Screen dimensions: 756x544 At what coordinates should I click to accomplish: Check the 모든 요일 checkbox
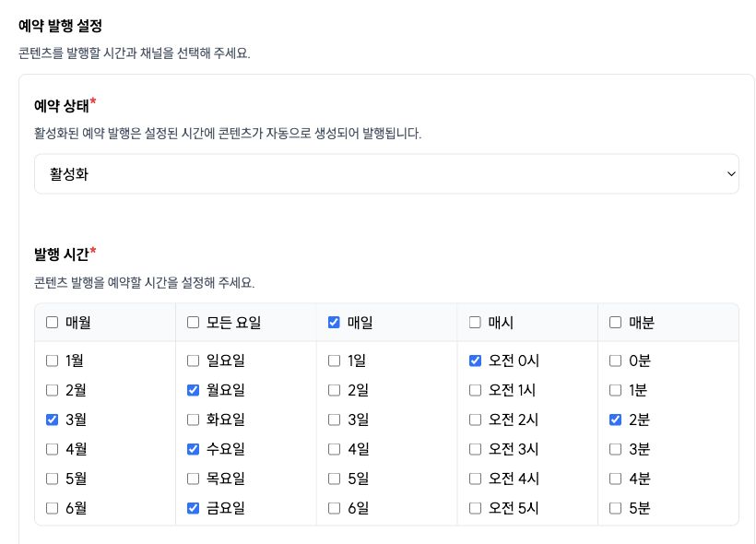click(193, 322)
